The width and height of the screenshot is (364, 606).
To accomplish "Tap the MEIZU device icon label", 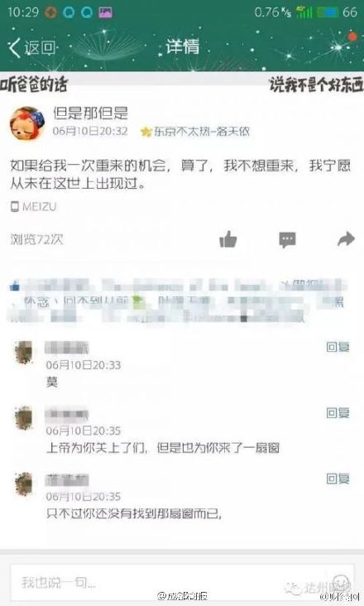I will pos(33,207).
